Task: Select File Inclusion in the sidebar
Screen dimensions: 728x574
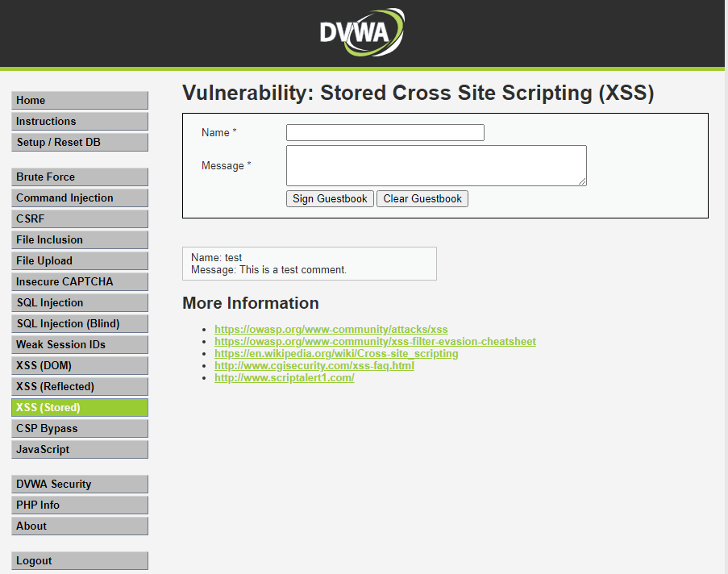Action: [x=80, y=239]
